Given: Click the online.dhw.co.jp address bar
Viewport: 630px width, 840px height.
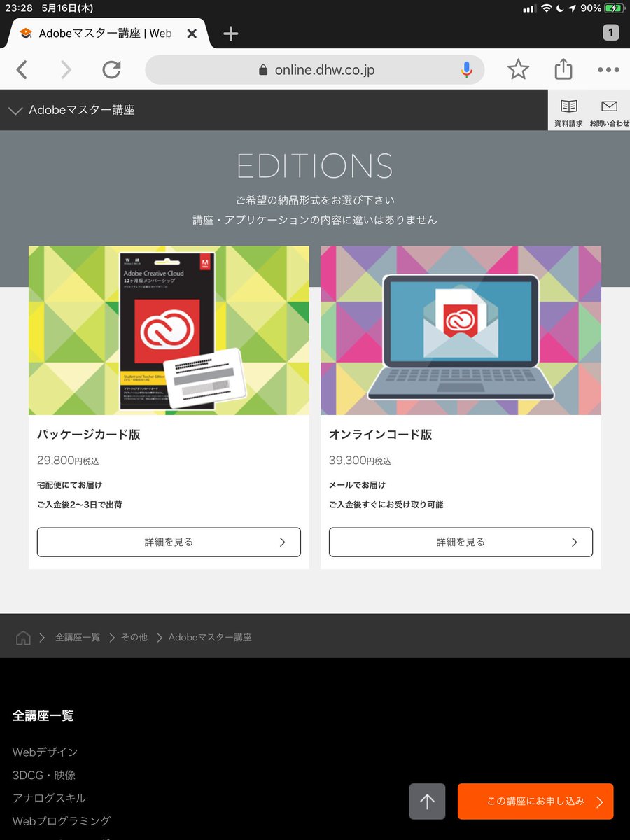Looking at the screenshot, I should tap(315, 69).
